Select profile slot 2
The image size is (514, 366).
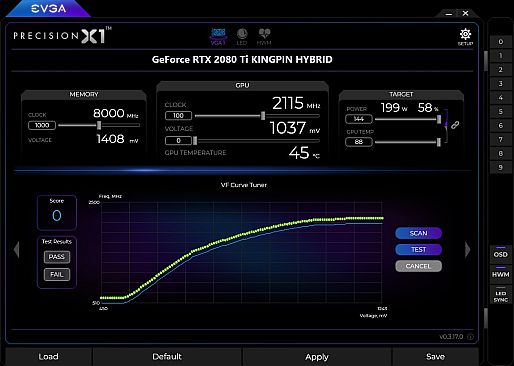click(501, 70)
